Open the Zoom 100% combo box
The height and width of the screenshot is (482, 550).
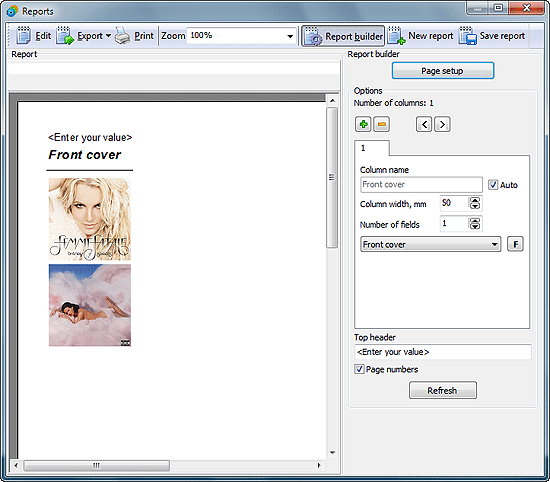241,36
